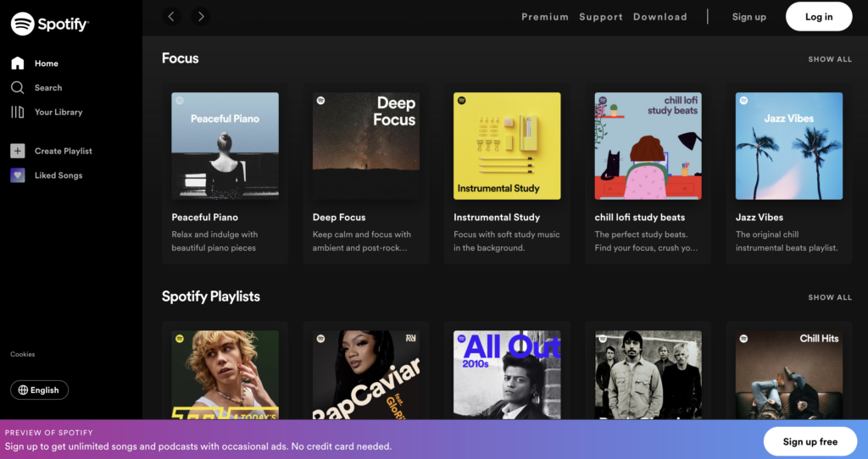Open the Peaceful Piano cover image
The image size is (868, 459).
(225, 146)
